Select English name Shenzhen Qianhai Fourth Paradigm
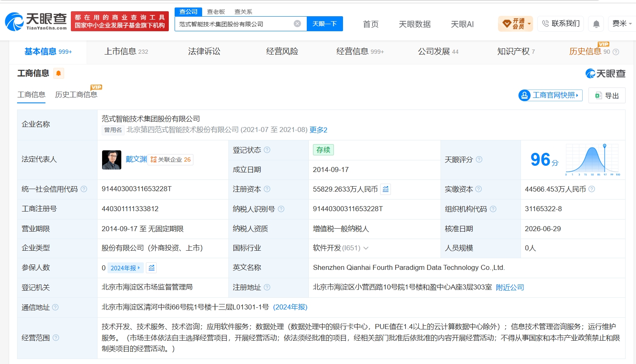The width and height of the screenshot is (636, 364). tap(409, 268)
